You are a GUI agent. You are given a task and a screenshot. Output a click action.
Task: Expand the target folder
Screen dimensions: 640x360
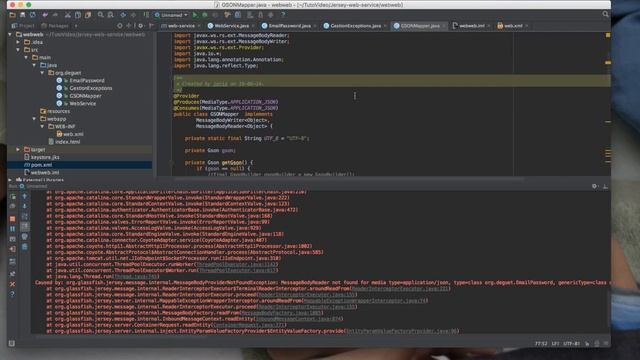point(18,150)
